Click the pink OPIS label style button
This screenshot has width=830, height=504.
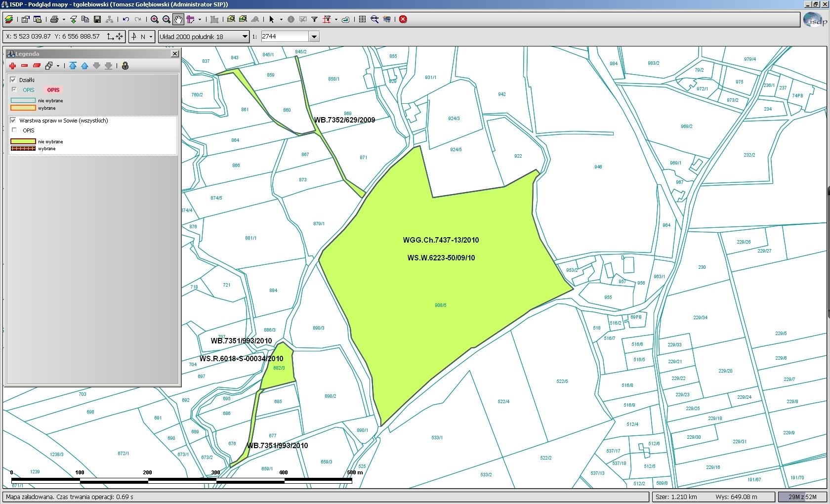click(x=53, y=90)
